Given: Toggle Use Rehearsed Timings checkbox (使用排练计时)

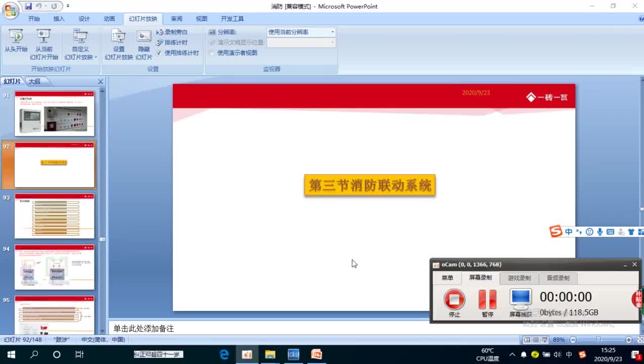Looking at the screenshot, I should [x=159, y=53].
